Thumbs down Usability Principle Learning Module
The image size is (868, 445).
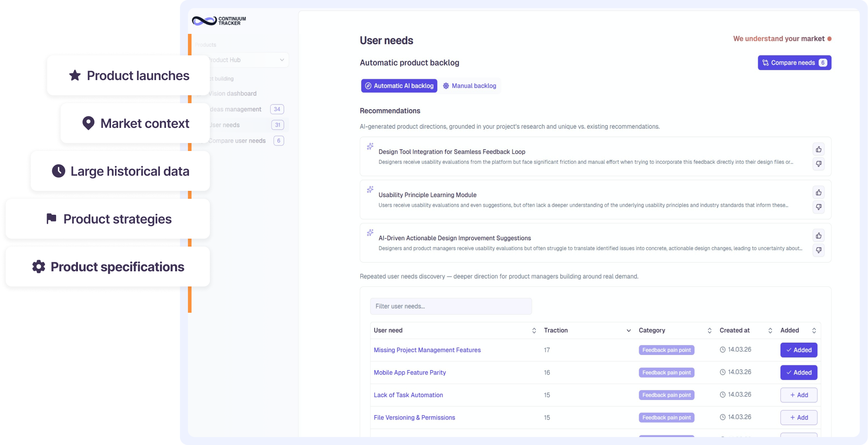(x=819, y=207)
